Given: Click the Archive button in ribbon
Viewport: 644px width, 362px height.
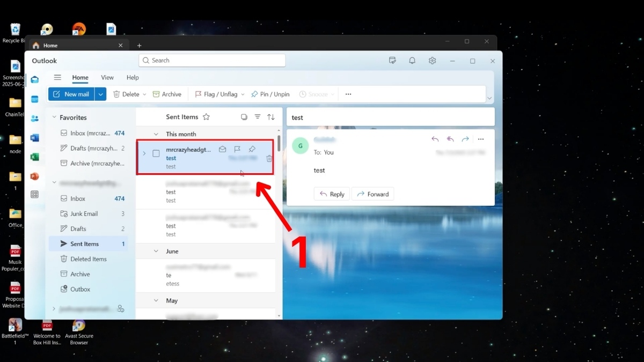Looking at the screenshot, I should coord(167,94).
